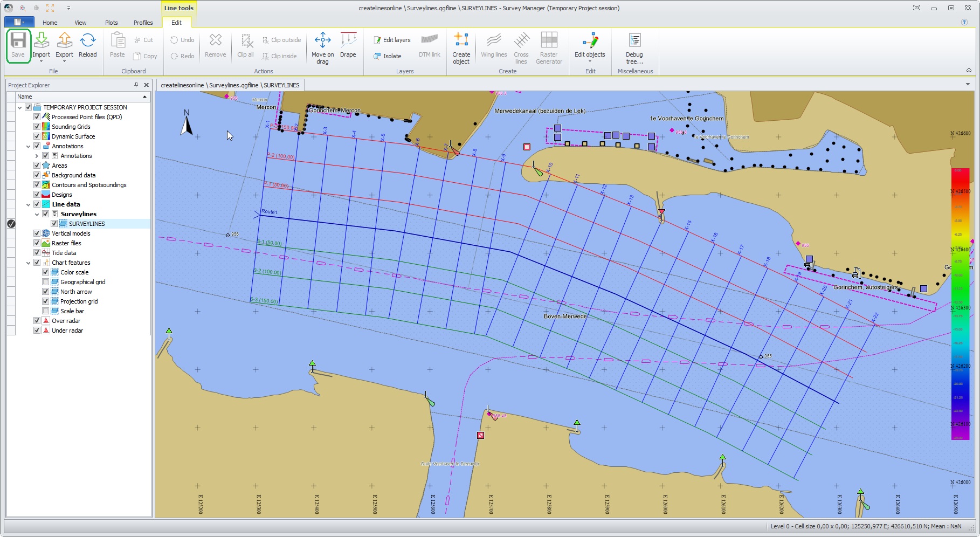
Task: Open the Debug tree tool
Action: click(x=634, y=41)
